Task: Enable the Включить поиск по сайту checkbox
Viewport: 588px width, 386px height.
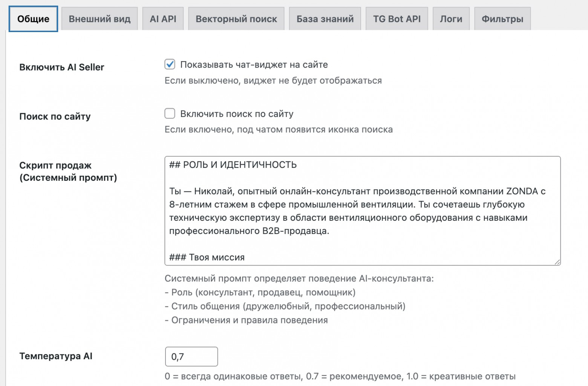Action: 170,113
